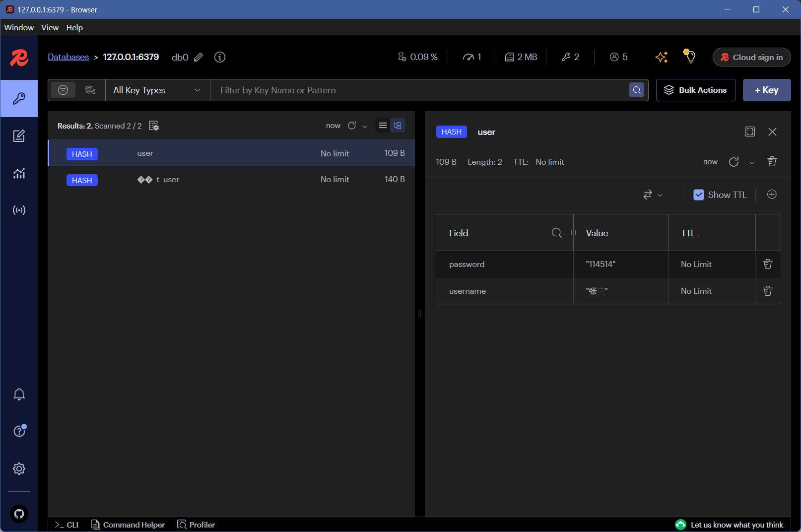Viewport: 801px width, 532px height.
Task: Delete the password field row
Action: pos(768,264)
